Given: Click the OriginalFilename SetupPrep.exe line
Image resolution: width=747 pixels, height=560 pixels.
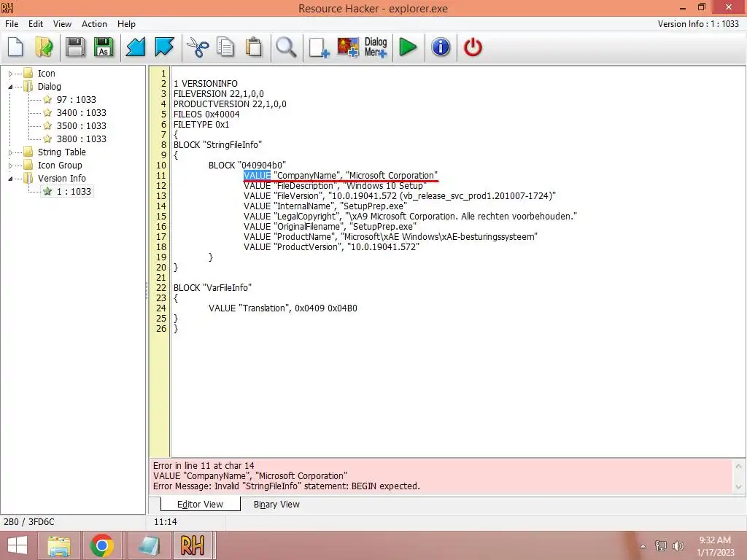Looking at the screenshot, I should click(330, 227).
